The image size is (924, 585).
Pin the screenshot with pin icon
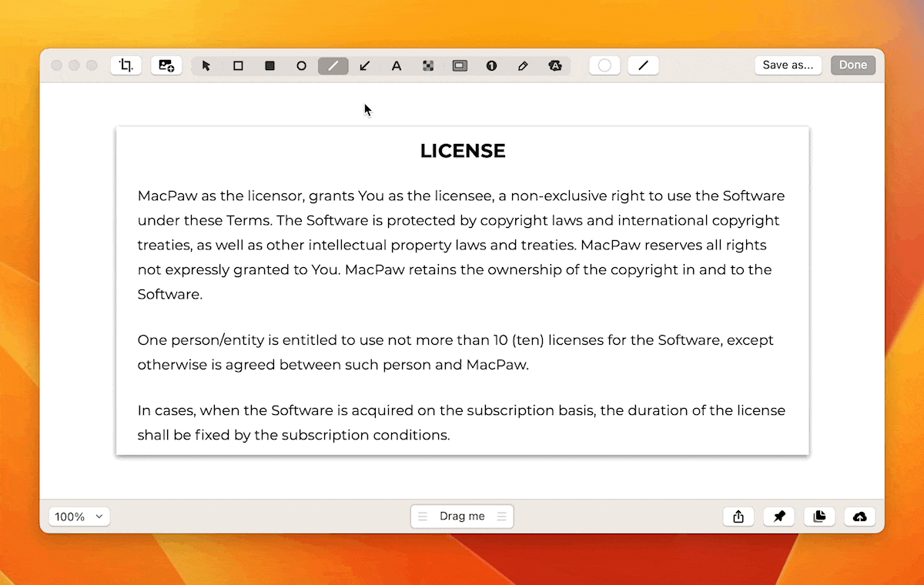(779, 516)
